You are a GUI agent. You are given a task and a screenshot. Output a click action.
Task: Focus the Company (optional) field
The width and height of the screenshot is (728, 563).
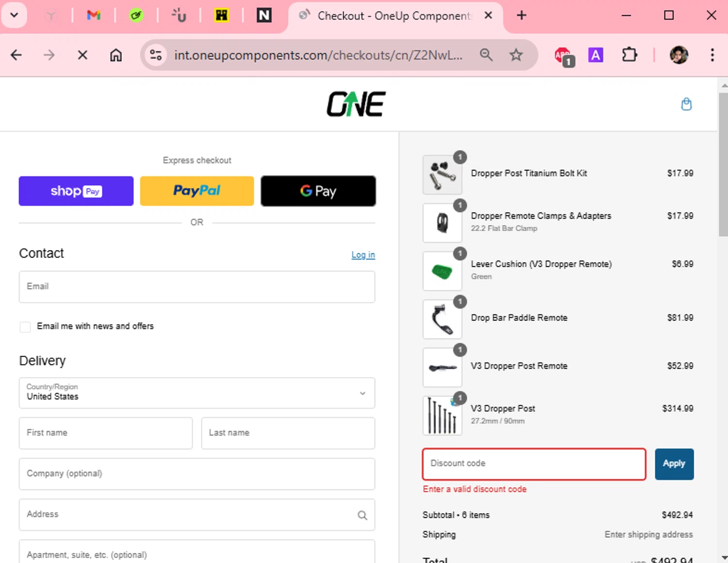click(x=197, y=474)
